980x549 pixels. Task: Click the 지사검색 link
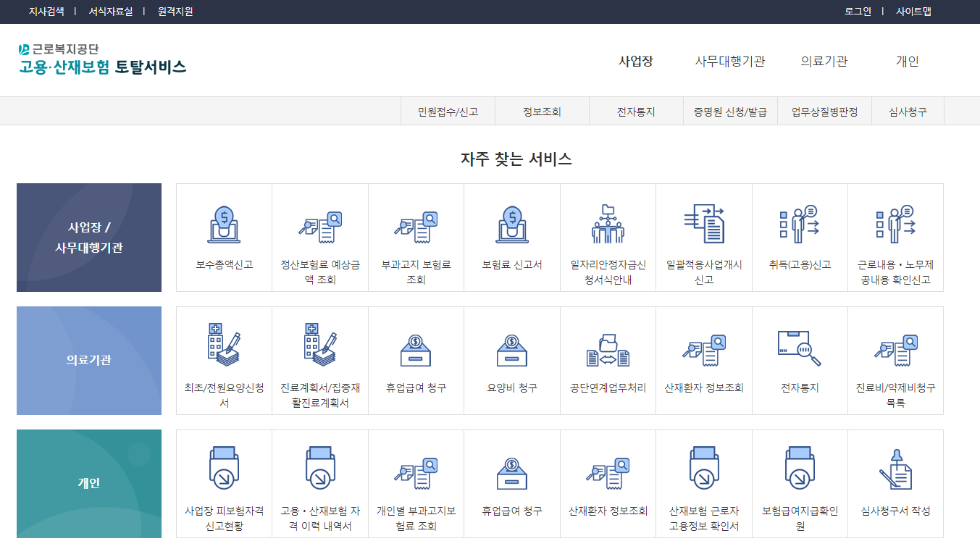click(x=46, y=12)
